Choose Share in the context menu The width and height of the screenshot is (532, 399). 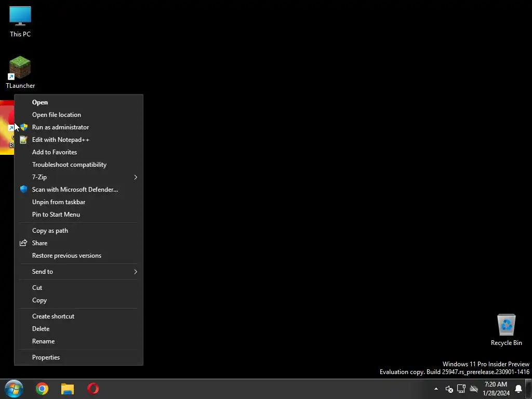click(x=78, y=243)
